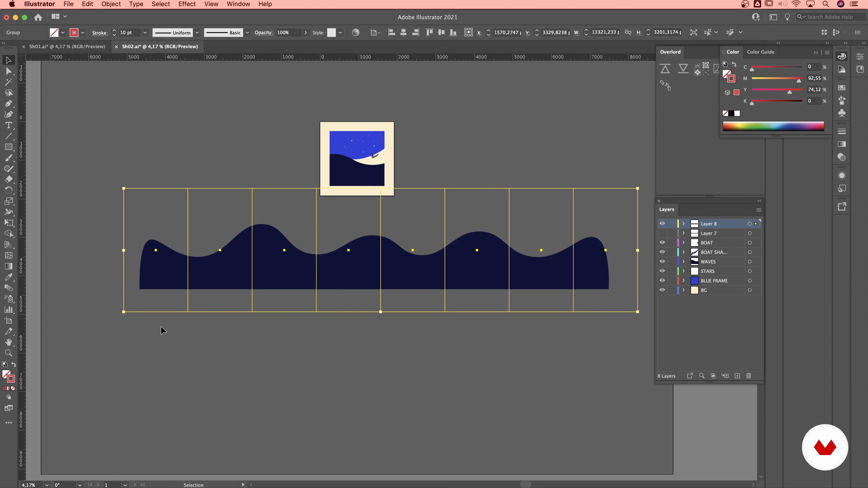Screen dimensions: 868x488
Task: Expand the BOAT layer
Action: tap(683, 242)
